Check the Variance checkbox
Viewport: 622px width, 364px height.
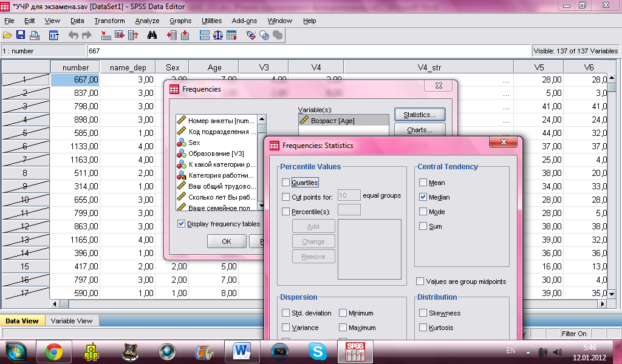[285, 328]
